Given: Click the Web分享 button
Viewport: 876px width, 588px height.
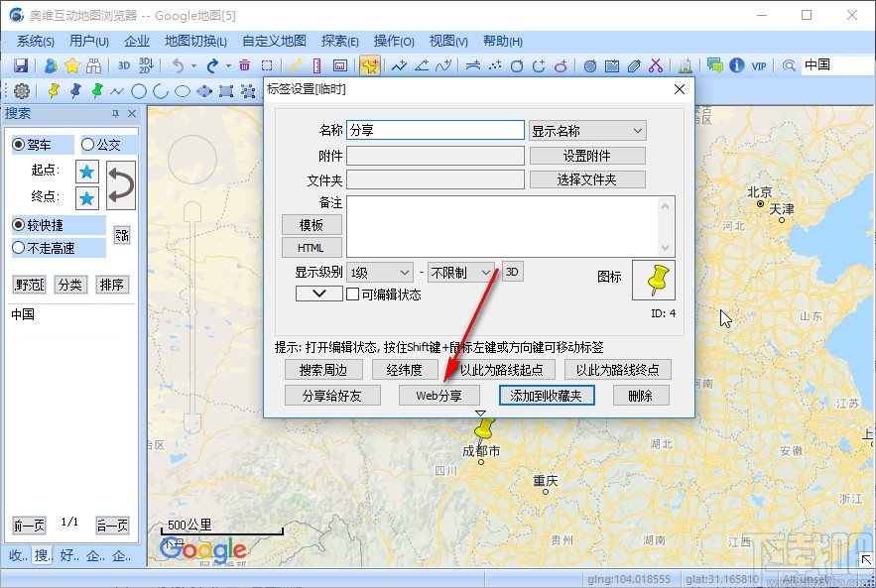Looking at the screenshot, I should [438, 395].
